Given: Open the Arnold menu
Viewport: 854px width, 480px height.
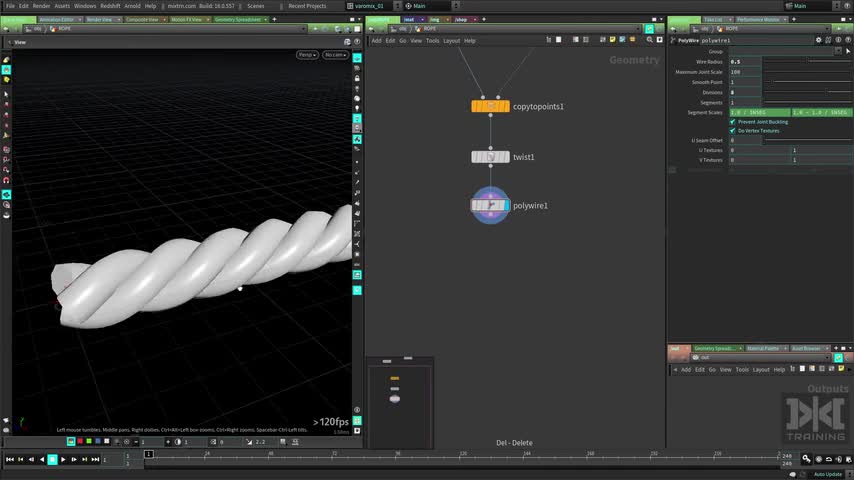Looking at the screenshot, I should (132, 6).
